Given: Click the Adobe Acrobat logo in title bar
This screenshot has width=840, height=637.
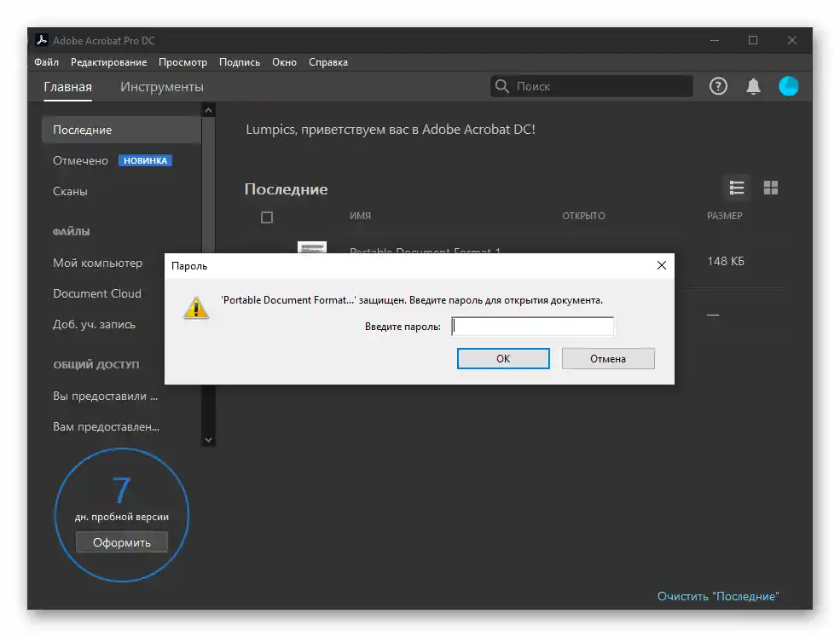Looking at the screenshot, I should pos(41,40).
